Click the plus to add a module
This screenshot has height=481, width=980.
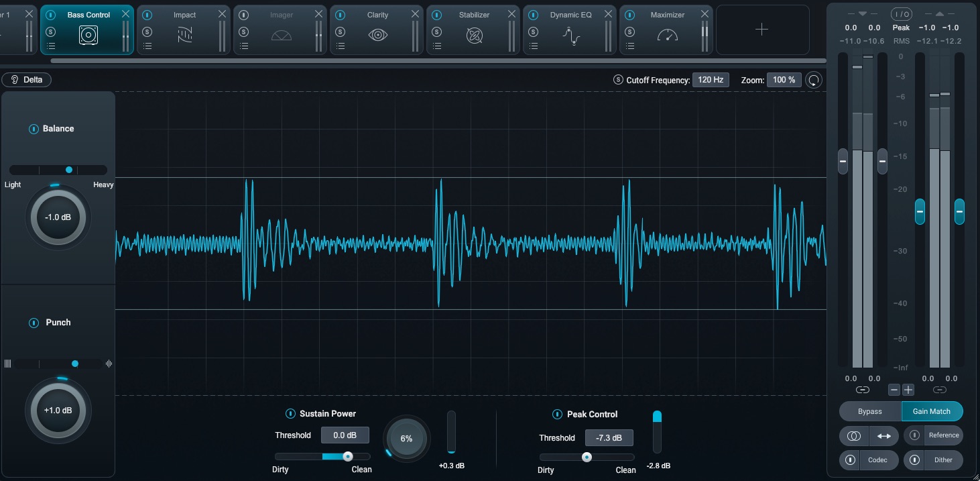coord(761,29)
